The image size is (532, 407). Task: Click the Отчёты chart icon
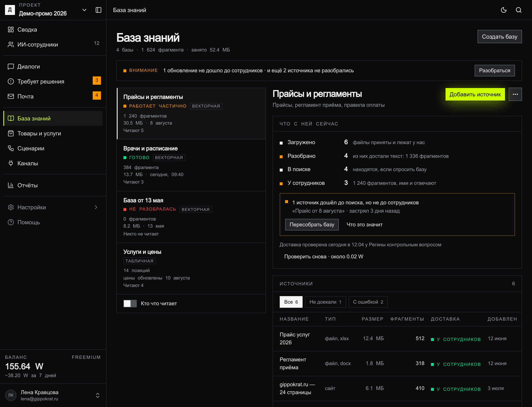(x=11, y=185)
